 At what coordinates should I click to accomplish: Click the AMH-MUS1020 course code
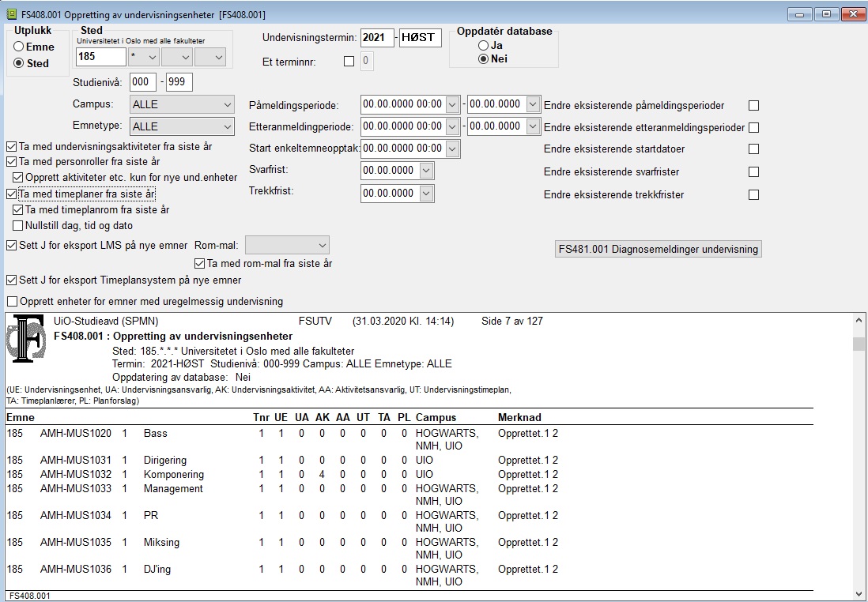pos(76,433)
